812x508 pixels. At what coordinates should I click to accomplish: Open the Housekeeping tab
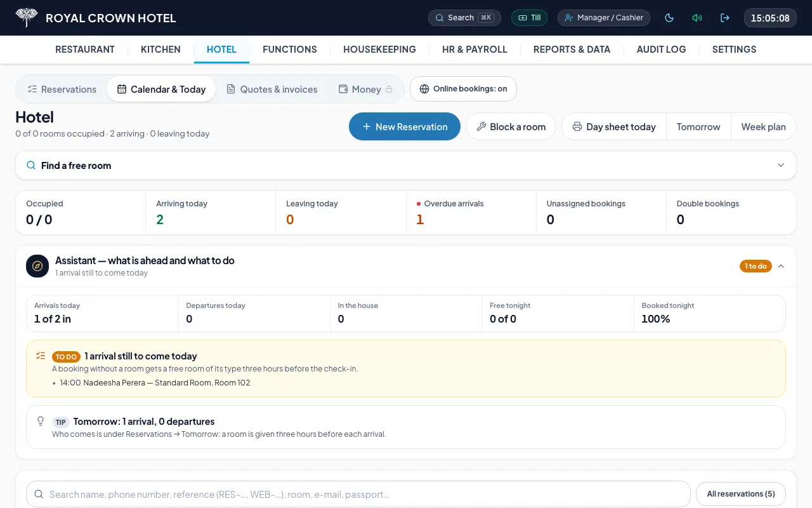pyautogui.click(x=379, y=50)
